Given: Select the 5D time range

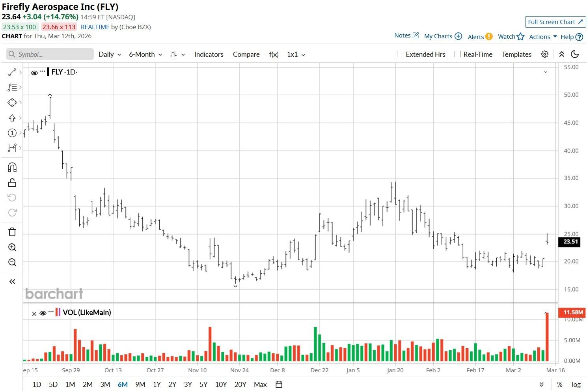Looking at the screenshot, I should [x=53, y=385].
